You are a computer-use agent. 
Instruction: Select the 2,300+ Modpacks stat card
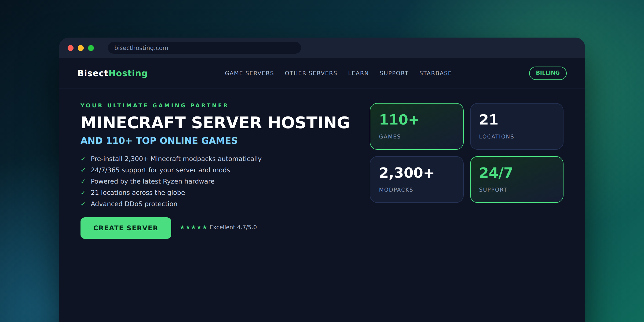click(416, 180)
